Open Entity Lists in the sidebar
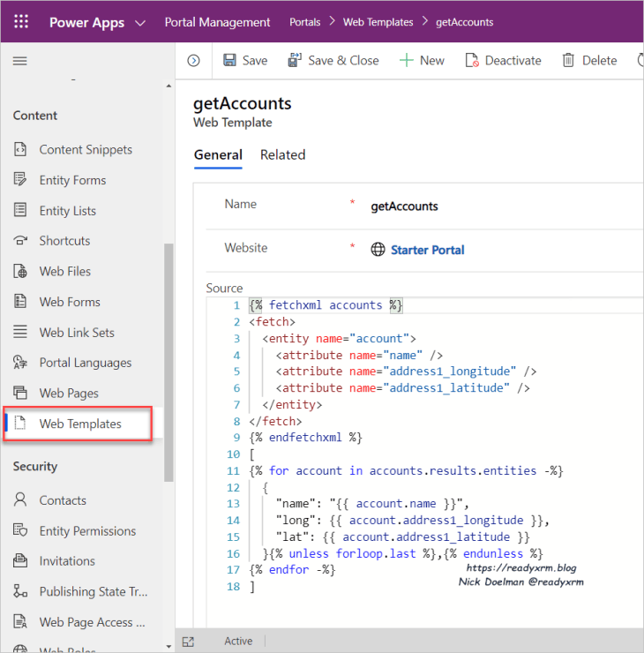644x653 pixels. click(68, 210)
